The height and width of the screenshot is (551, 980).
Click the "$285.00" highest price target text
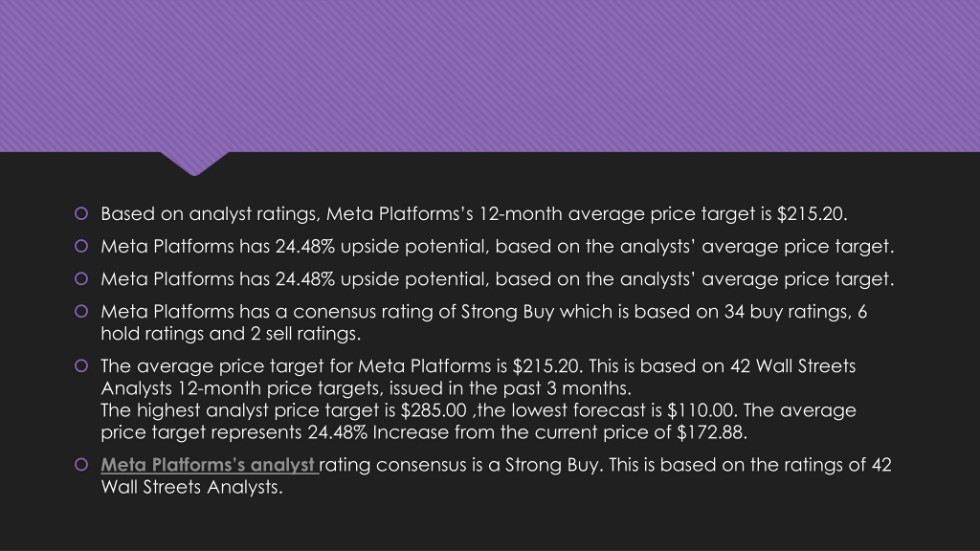(x=434, y=410)
